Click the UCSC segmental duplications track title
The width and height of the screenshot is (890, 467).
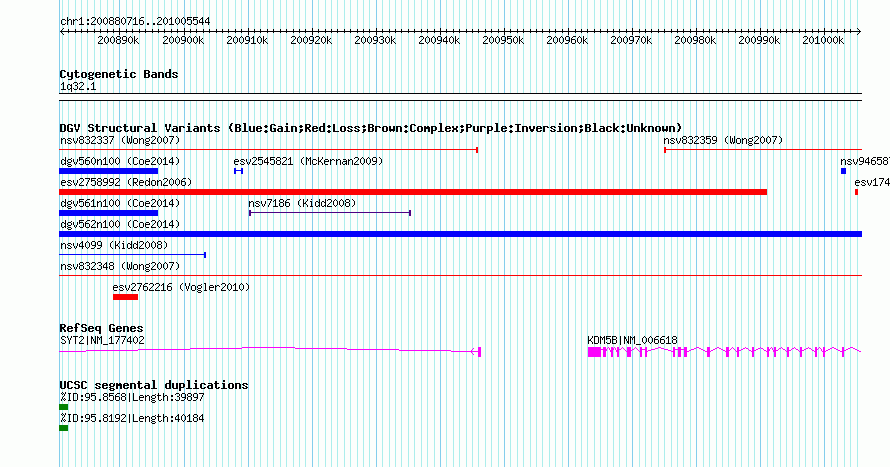point(154,385)
